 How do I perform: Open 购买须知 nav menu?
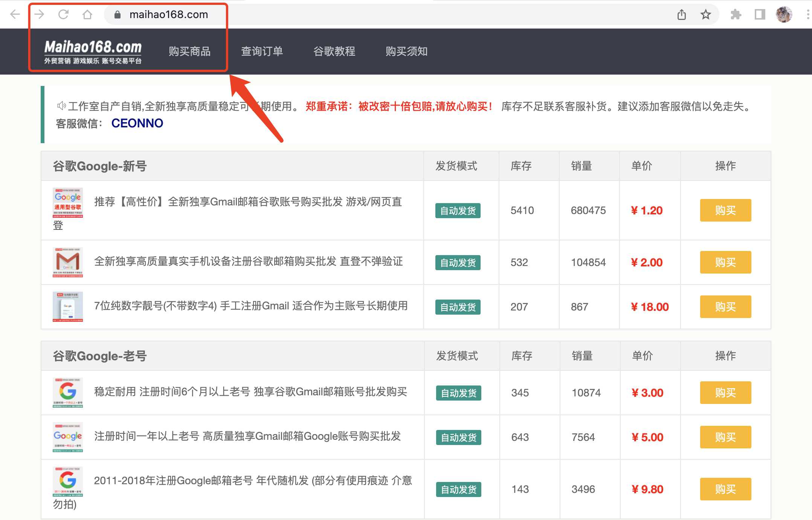pyautogui.click(x=406, y=51)
